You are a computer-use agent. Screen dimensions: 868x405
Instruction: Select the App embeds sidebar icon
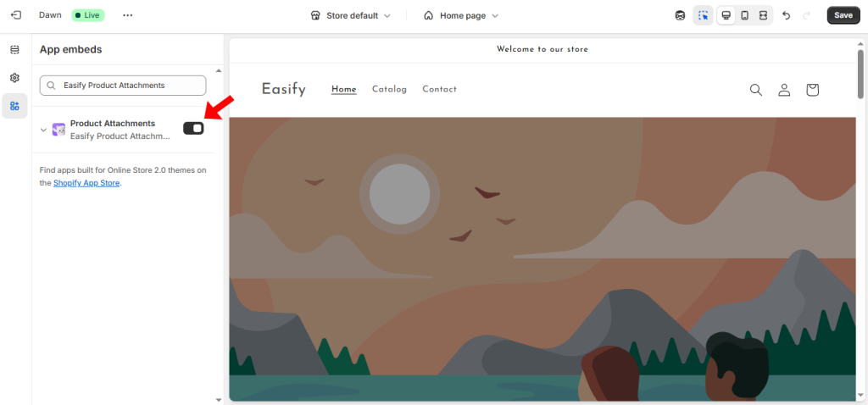tap(15, 106)
